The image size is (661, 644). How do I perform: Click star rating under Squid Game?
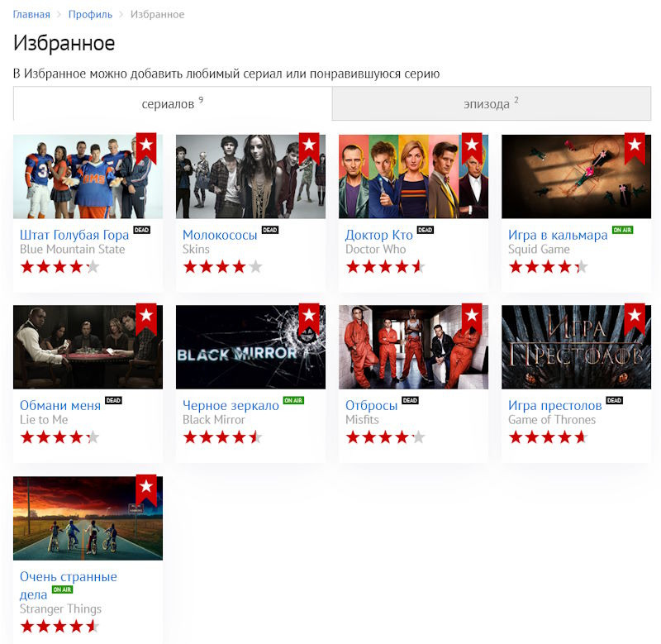tap(548, 267)
